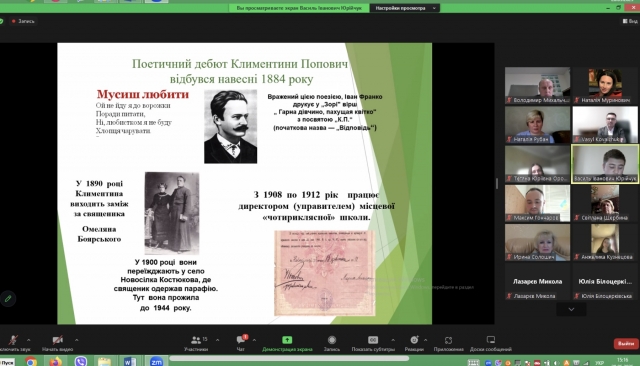Select highlighted Василь Іванович Юрійчук thumbnail

pyautogui.click(x=605, y=164)
